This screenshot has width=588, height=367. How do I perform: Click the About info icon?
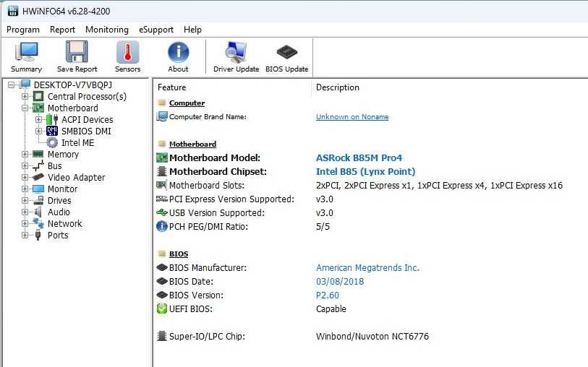(178, 52)
